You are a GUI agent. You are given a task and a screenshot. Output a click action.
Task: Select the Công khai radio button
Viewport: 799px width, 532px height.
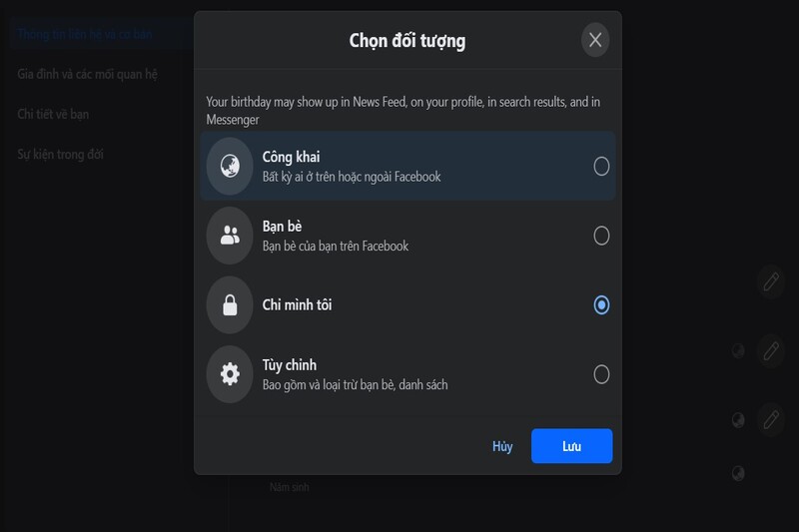[601, 166]
